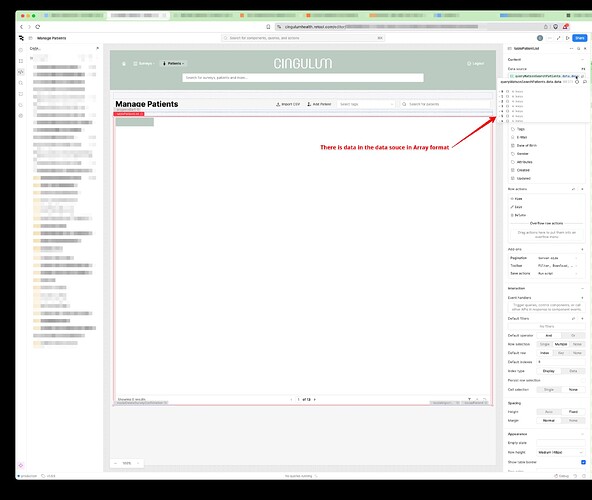The width and height of the screenshot is (592, 500).
Task: Set Cell selection to Single
Action: (x=549, y=389)
